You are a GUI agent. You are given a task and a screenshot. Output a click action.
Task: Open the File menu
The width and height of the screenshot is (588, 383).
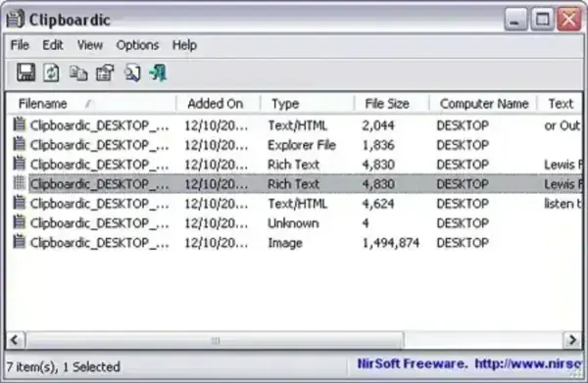click(20, 45)
